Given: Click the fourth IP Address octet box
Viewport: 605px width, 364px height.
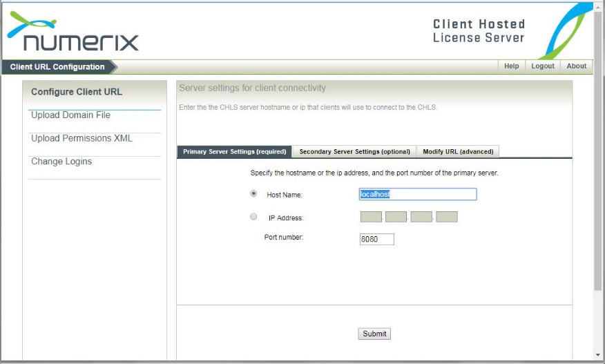Looking at the screenshot, I should (447, 217).
